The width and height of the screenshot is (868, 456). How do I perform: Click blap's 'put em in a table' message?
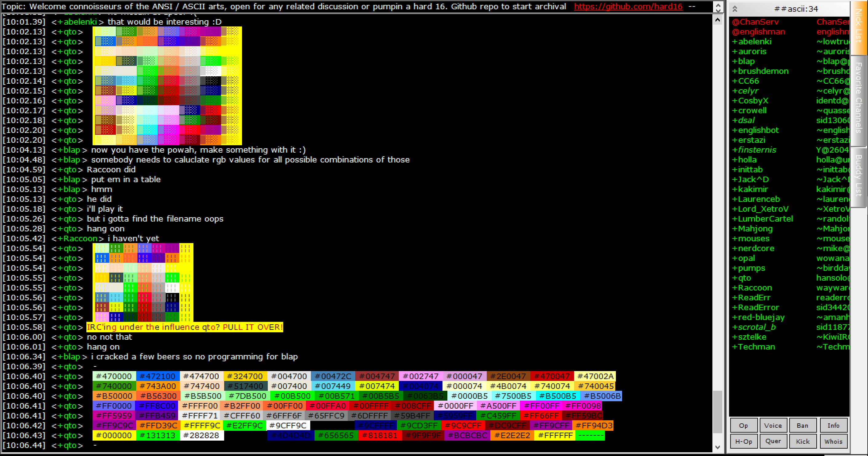pos(126,179)
